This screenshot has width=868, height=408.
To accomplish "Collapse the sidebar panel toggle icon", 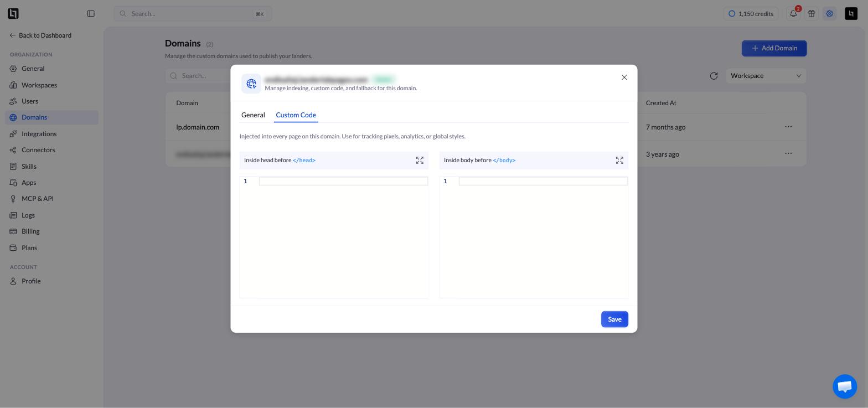I will (x=91, y=14).
